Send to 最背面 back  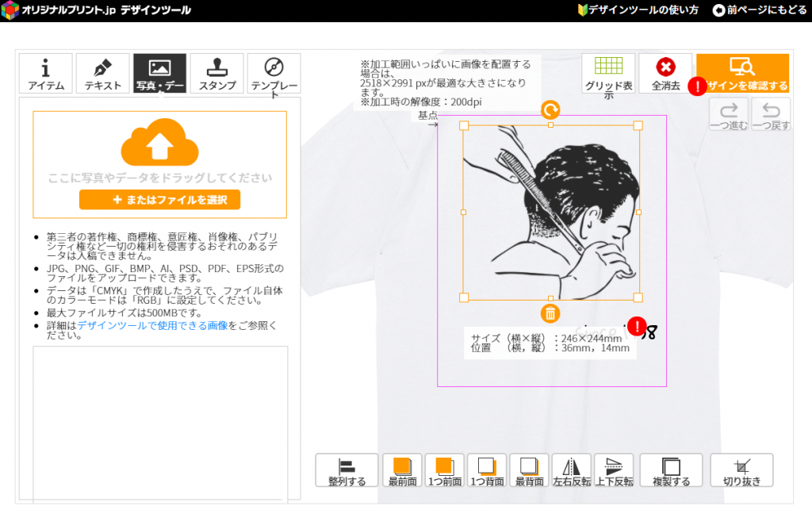529,471
